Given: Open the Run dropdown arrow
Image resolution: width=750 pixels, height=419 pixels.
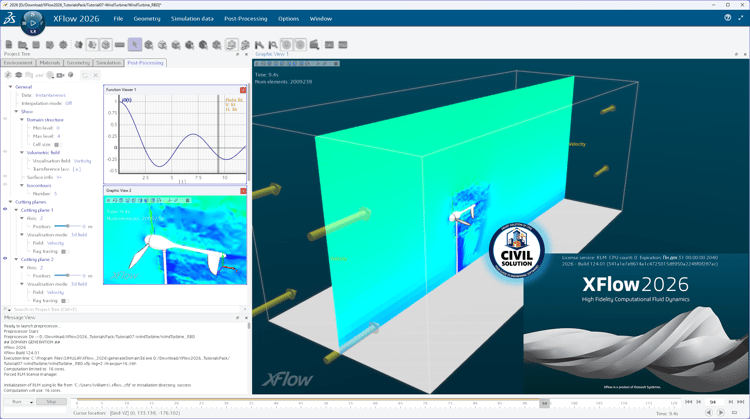Looking at the screenshot, I should click(x=31, y=402).
